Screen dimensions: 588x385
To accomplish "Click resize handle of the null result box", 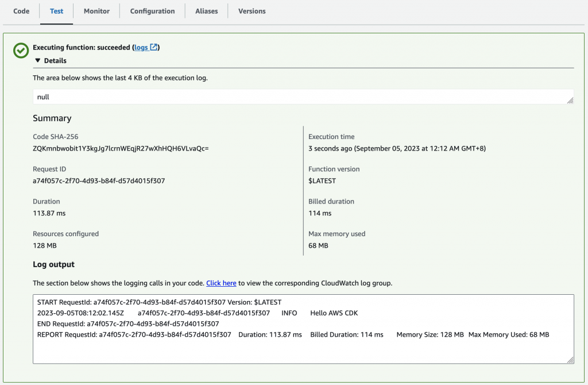I will [x=570, y=101].
